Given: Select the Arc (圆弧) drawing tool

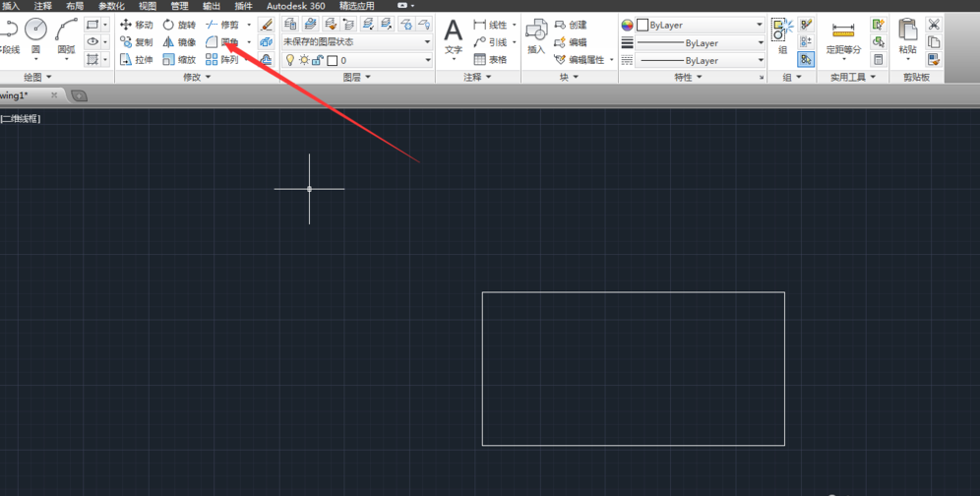Looking at the screenshot, I should tap(66, 36).
